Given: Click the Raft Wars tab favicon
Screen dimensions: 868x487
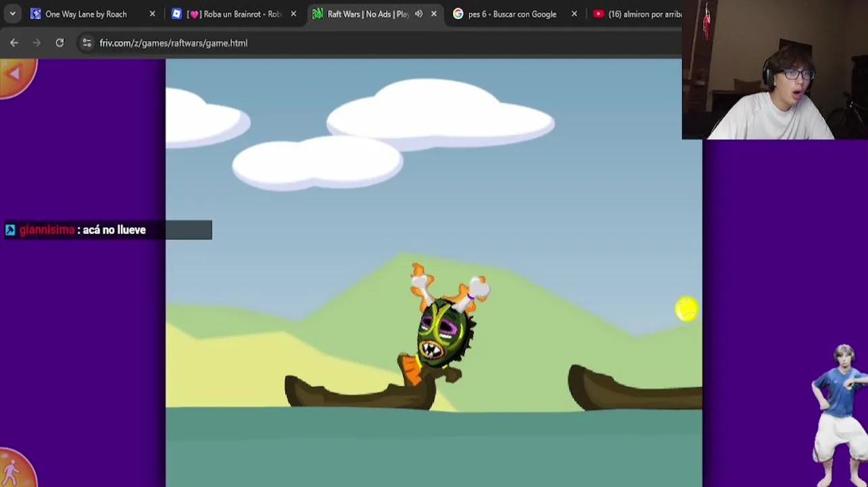Looking at the screenshot, I should [x=318, y=14].
